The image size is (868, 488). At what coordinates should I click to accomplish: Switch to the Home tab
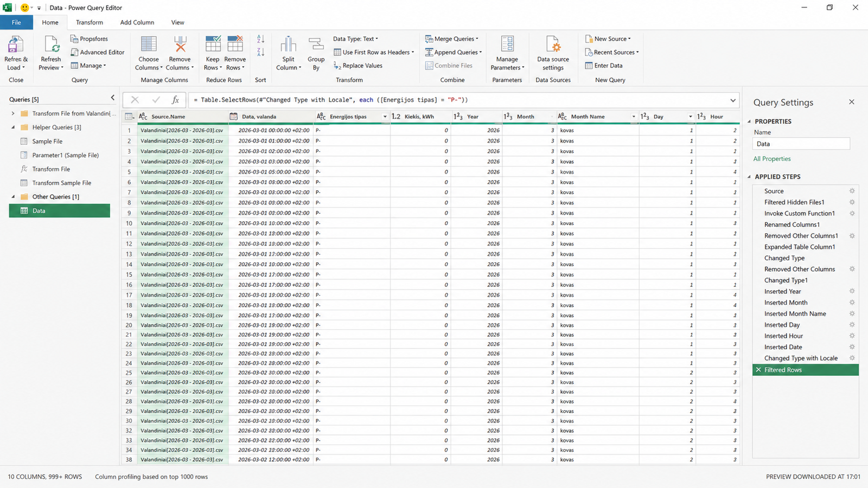tap(50, 22)
